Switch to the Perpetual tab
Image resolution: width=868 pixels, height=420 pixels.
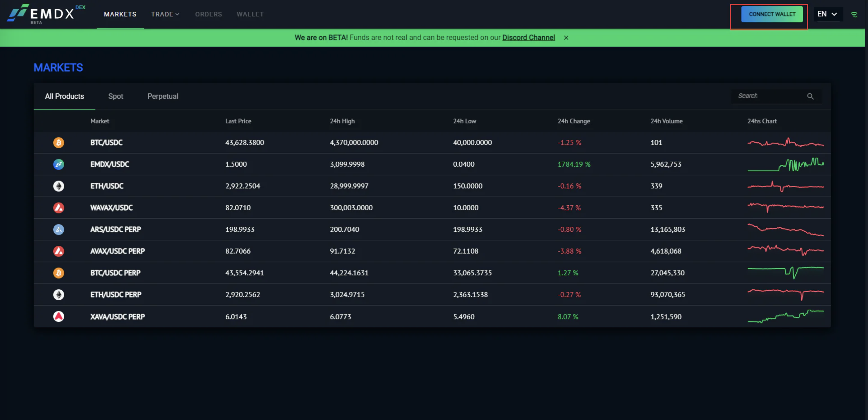(x=163, y=96)
